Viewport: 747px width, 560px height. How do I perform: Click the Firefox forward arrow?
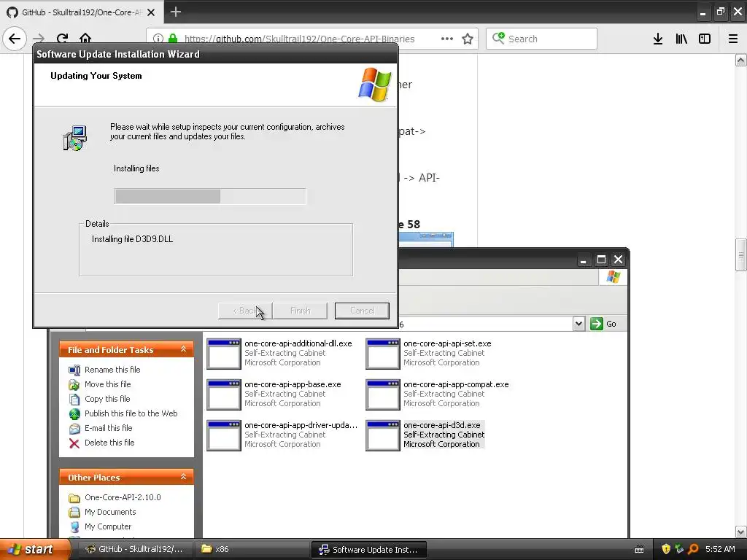coord(39,39)
